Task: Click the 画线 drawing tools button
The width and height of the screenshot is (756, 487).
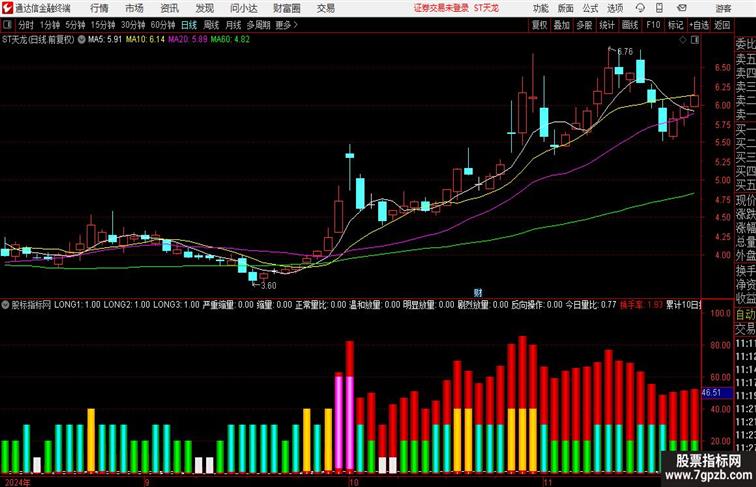Action: tap(630, 25)
